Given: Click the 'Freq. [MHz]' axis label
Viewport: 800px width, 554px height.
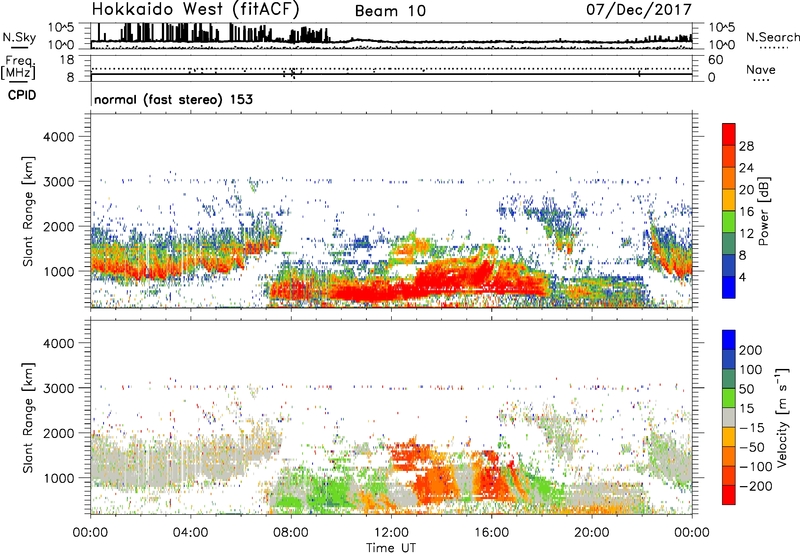Looking at the screenshot, I should (x=19, y=67).
